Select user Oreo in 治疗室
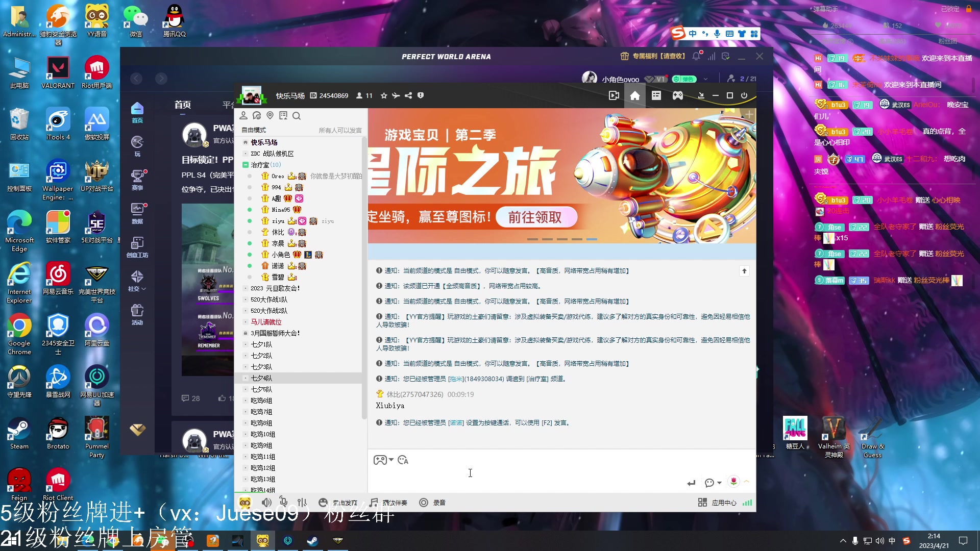 (x=278, y=176)
